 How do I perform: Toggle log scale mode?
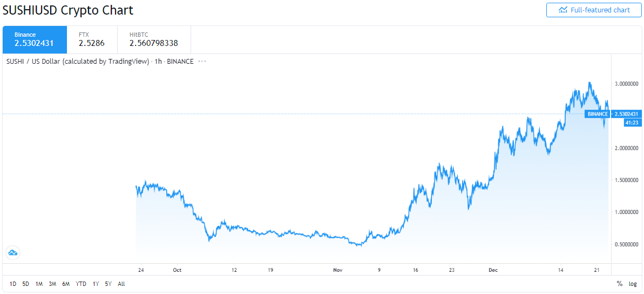coord(632,284)
